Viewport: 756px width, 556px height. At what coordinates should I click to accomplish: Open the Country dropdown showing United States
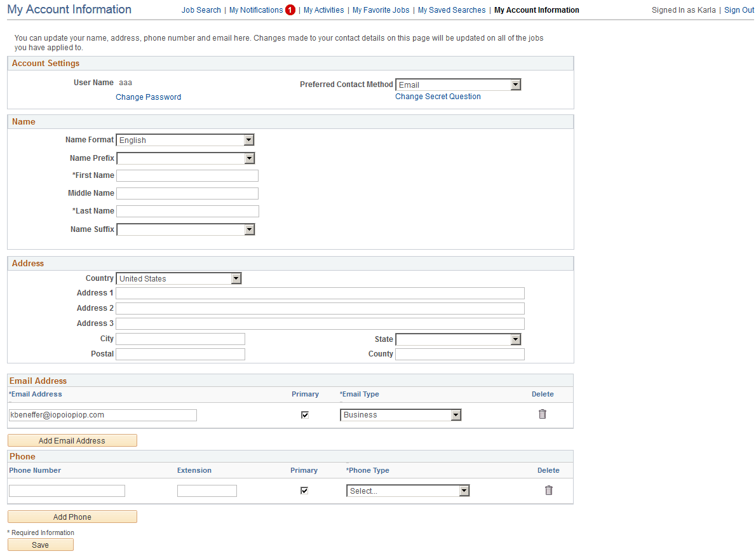click(x=236, y=278)
